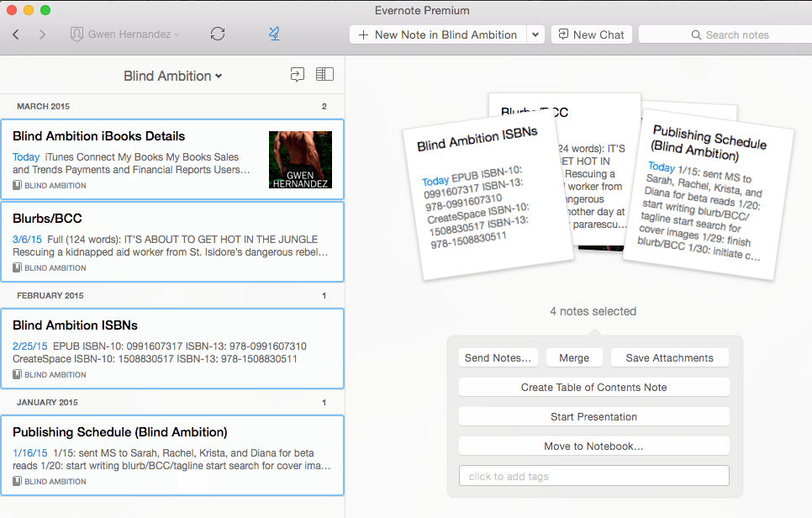The height and width of the screenshot is (518, 812).
Task: Expand the new note type dropdown arrow
Action: (535, 34)
